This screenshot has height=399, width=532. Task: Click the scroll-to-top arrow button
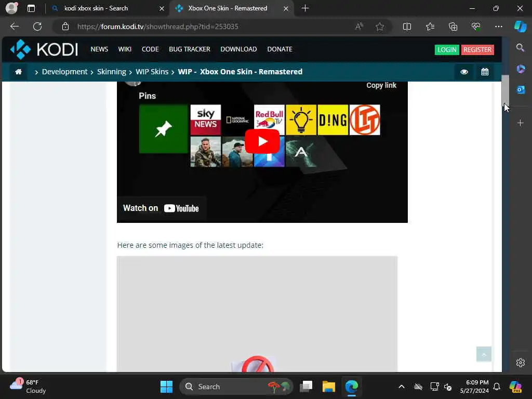click(484, 354)
